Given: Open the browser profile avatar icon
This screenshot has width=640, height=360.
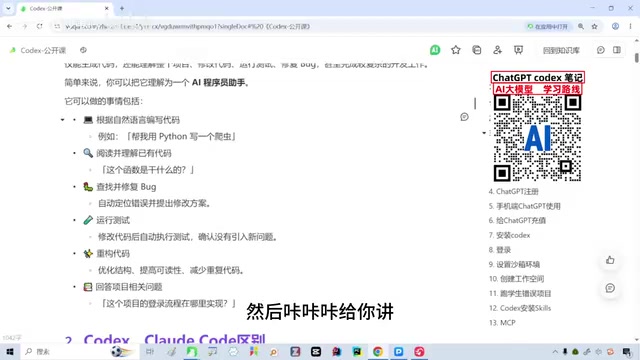Looking at the screenshot, I should (x=615, y=26).
